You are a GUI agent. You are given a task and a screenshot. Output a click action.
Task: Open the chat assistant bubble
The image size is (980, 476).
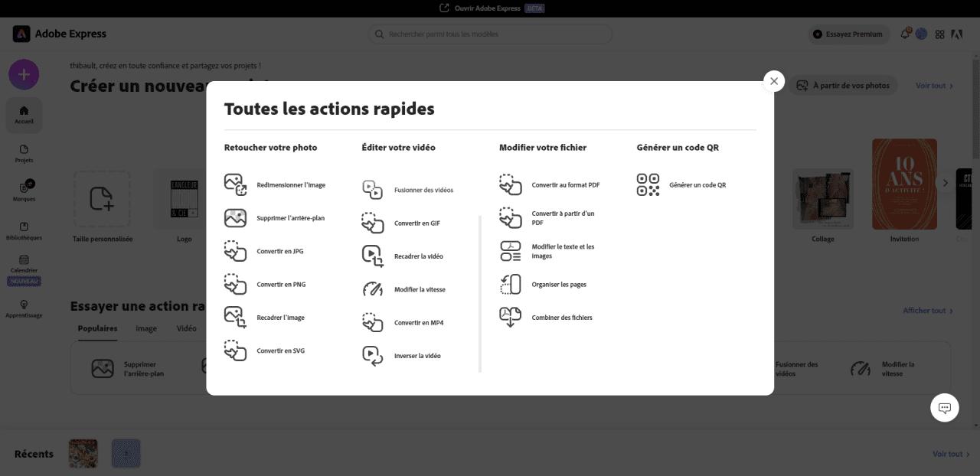(x=944, y=407)
